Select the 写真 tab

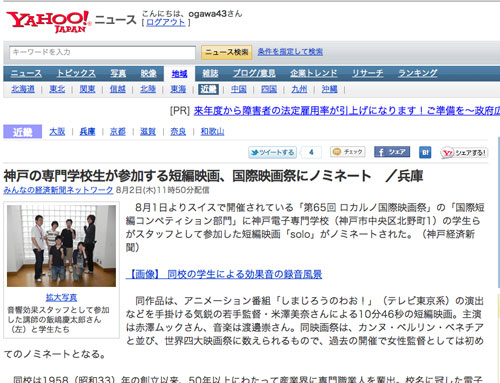pos(118,73)
